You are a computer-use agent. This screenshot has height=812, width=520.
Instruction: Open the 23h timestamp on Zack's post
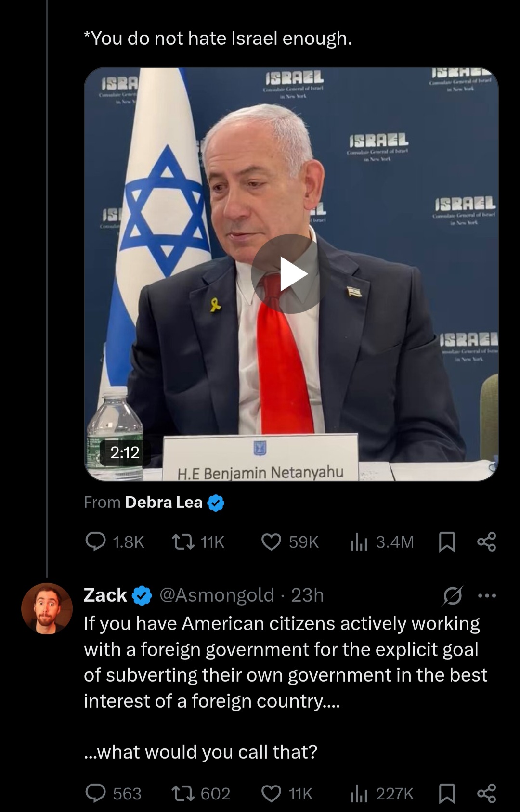point(307,595)
